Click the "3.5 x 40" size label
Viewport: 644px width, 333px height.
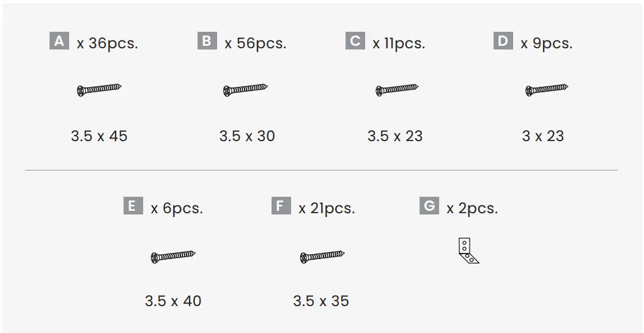tap(173, 301)
